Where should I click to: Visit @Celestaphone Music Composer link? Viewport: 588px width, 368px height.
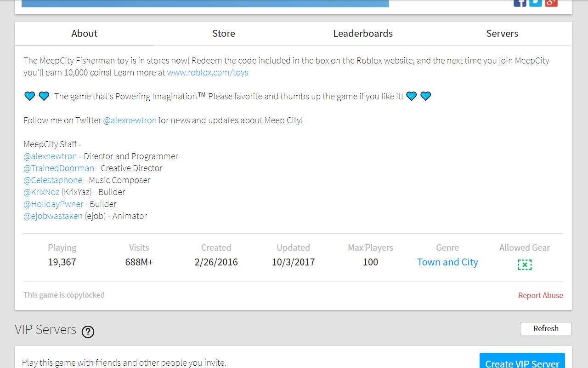pos(53,180)
